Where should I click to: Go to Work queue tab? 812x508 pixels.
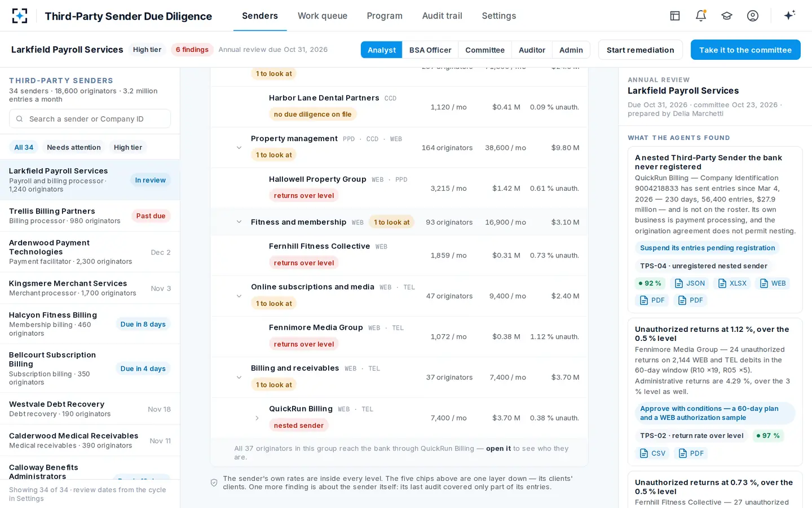(323, 16)
